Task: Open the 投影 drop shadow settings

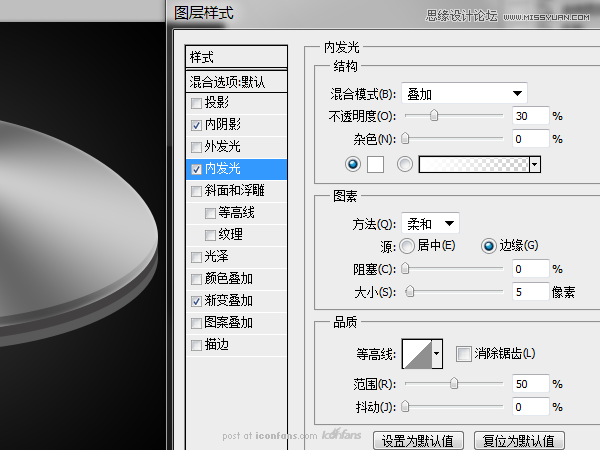Action: (x=217, y=102)
